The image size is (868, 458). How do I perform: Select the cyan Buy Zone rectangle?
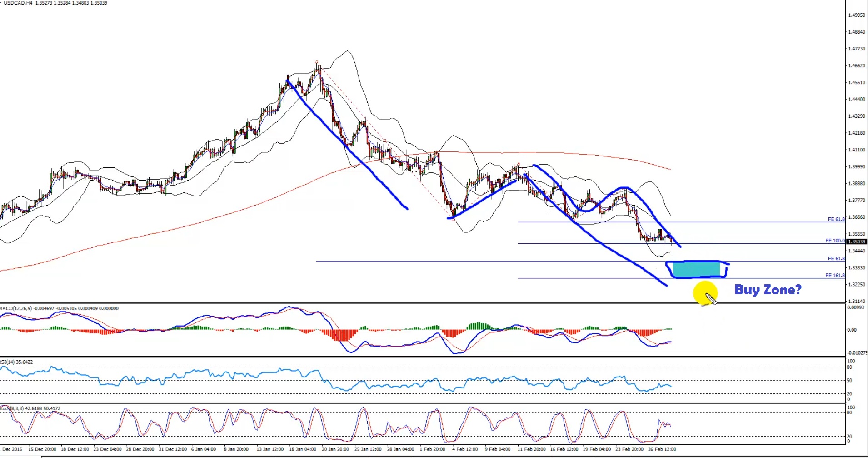696,269
